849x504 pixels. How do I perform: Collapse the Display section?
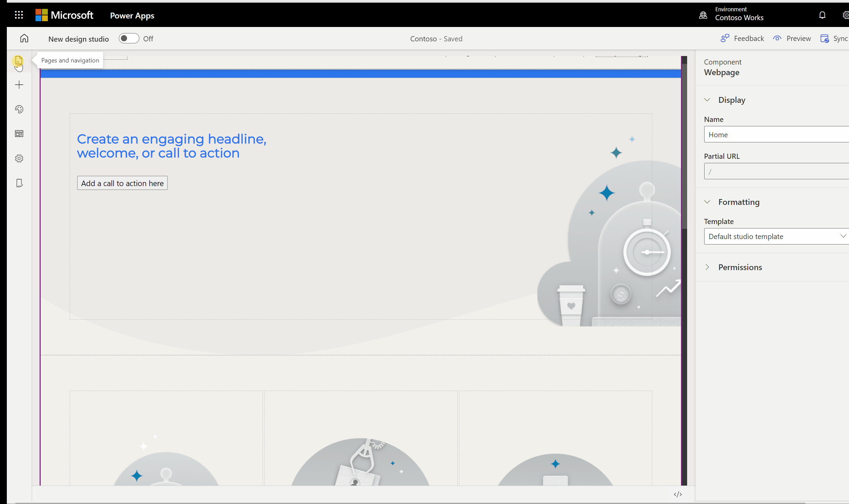point(707,100)
